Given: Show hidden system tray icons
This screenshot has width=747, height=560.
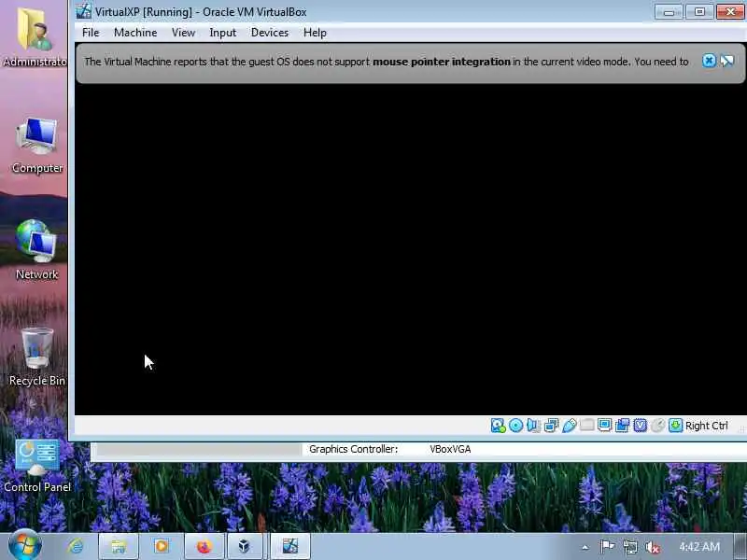Looking at the screenshot, I should [585, 547].
